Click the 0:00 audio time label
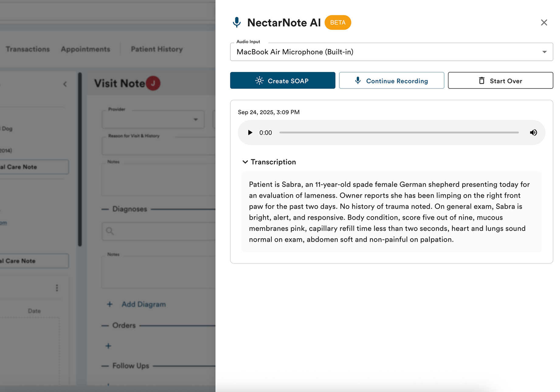The width and height of the screenshot is (560, 392). click(x=265, y=132)
